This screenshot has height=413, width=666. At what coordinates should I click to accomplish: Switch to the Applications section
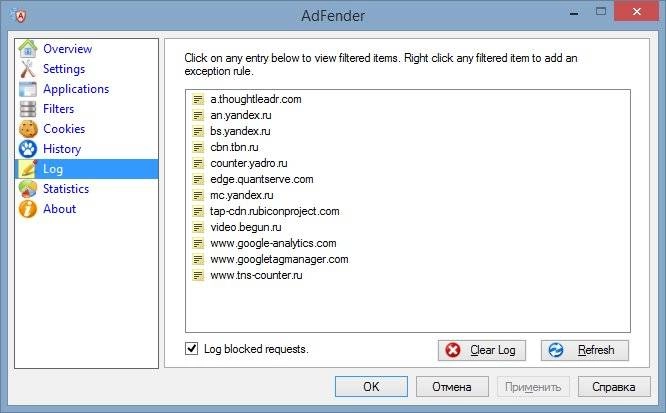pos(76,89)
